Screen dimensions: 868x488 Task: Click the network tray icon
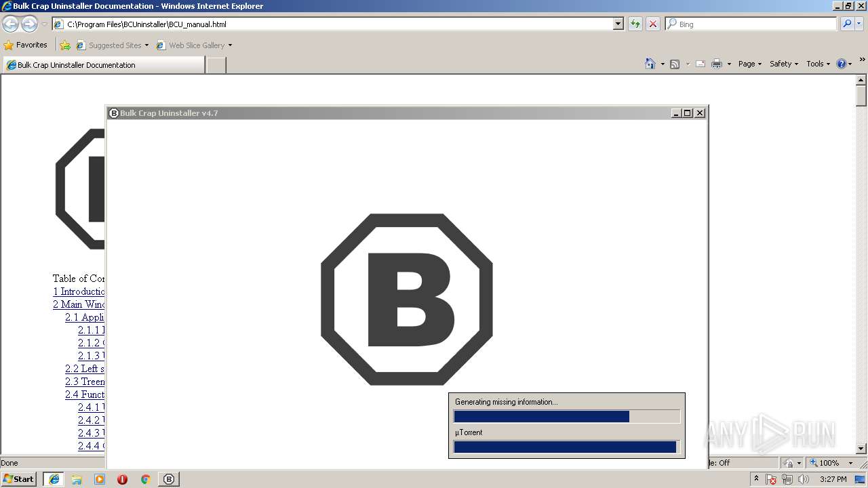coord(787,480)
